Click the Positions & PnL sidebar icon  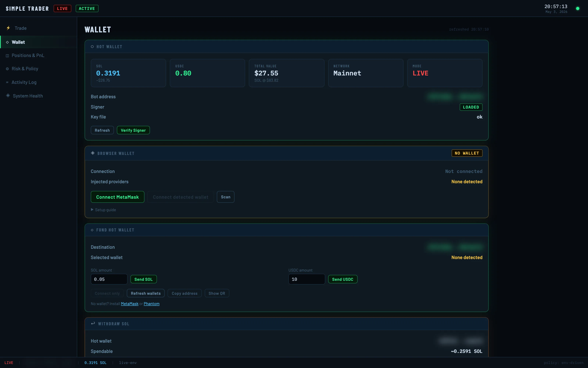pos(7,56)
